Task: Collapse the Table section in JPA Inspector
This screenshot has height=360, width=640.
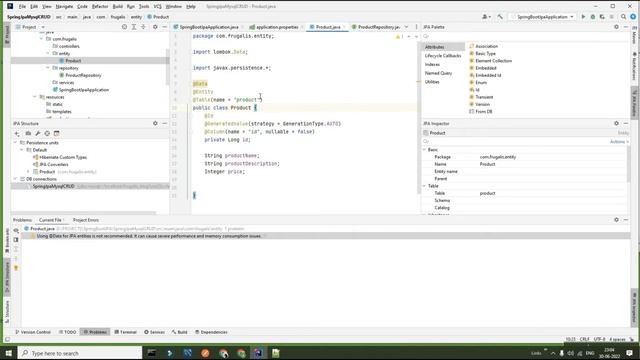Action: [x=424, y=186]
